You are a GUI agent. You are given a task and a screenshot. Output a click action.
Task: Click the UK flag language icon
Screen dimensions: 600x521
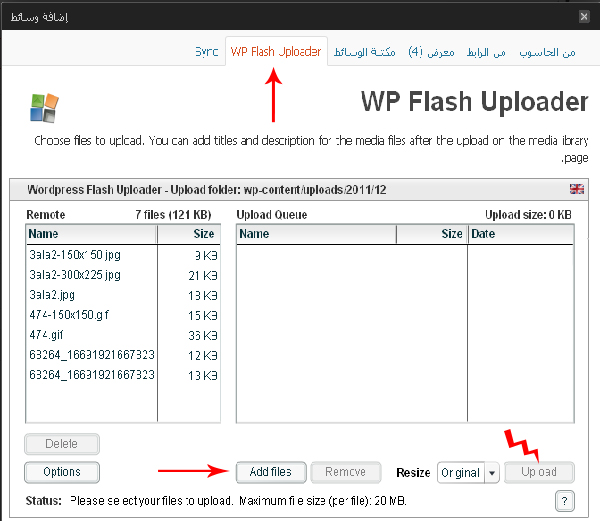(x=577, y=189)
